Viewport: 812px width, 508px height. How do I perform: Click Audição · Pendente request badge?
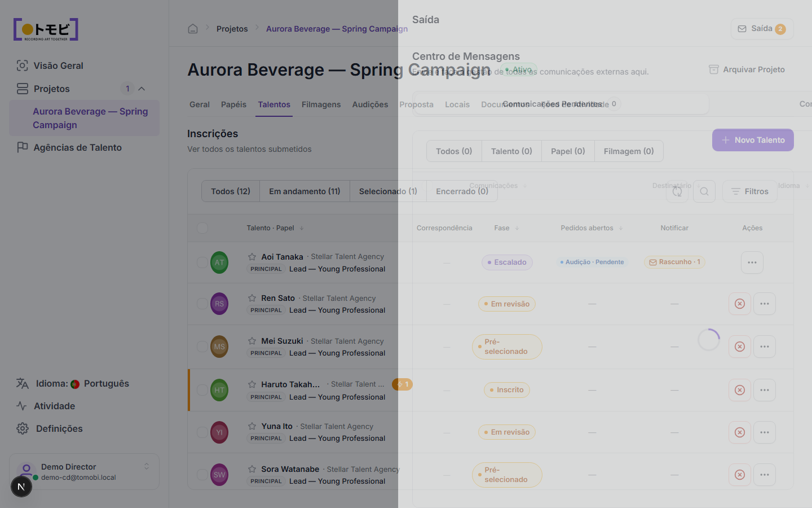coord(592,262)
